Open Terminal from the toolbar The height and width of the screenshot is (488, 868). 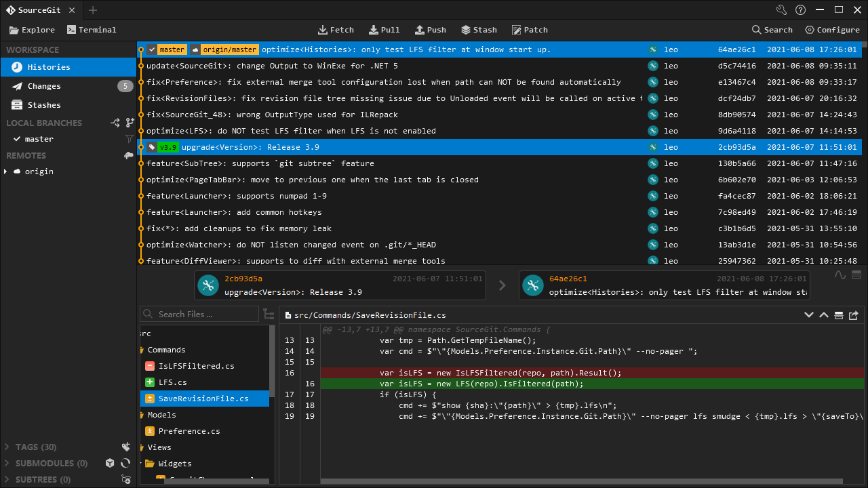coord(92,30)
